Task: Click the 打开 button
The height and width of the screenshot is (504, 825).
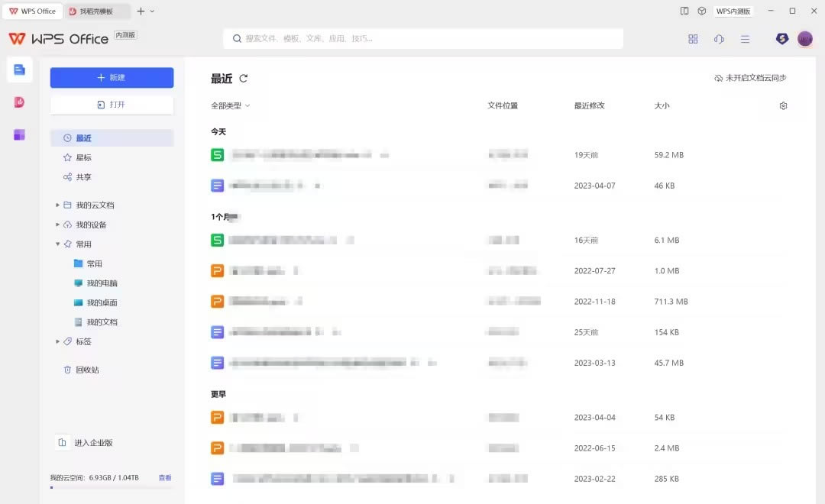Action: (x=112, y=105)
